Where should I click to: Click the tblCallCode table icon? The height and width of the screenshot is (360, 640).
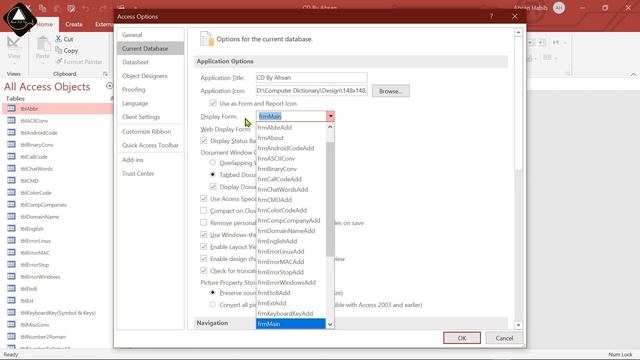11,156
